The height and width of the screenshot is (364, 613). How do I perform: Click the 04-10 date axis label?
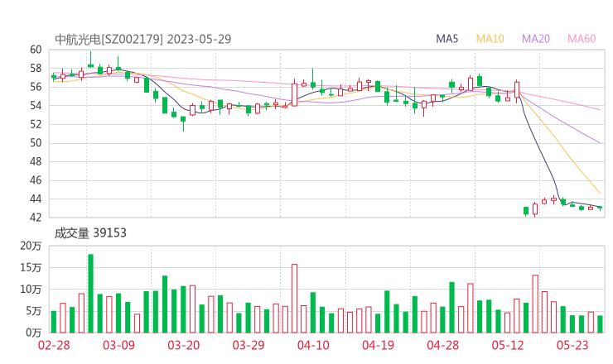pos(313,345)
